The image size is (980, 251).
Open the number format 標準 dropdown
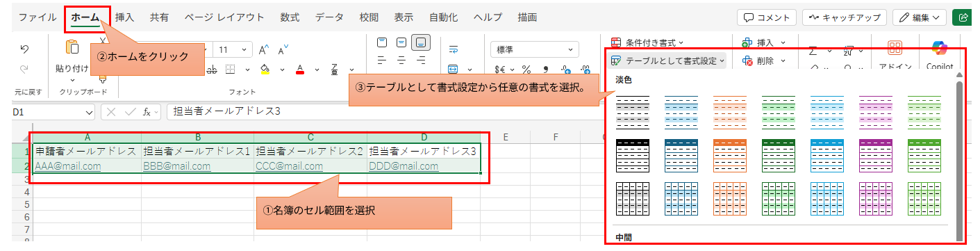(534, 49)
